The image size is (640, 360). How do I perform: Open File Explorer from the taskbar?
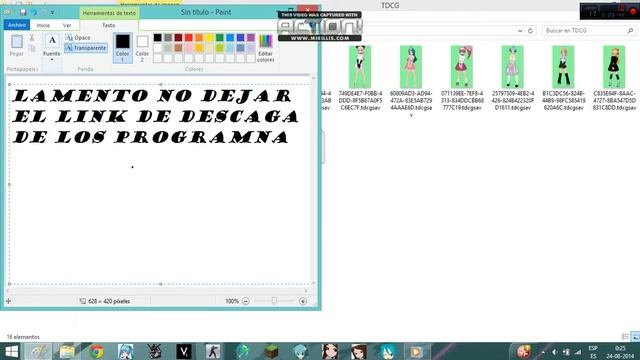67,351
